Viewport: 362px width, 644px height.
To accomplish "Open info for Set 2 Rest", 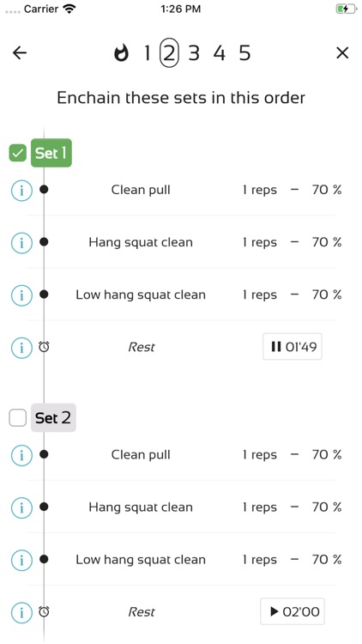I will [x=21, y=612].
